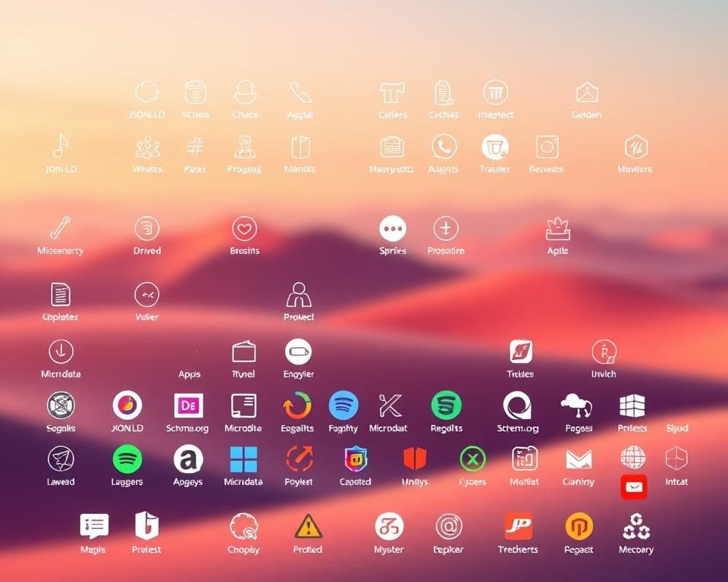Select the Drived circle document icon
728x582 pixels.
click(146, 228)
